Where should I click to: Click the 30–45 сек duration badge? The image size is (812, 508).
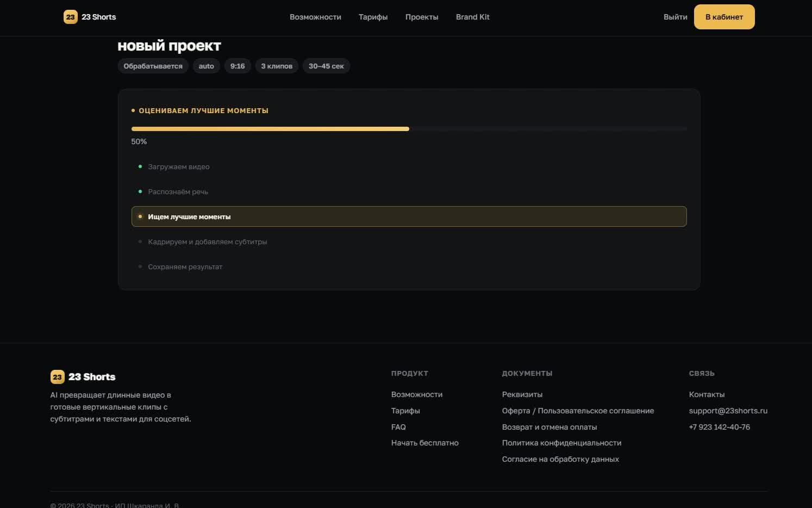pyautogui.click(x=326, y=66)
